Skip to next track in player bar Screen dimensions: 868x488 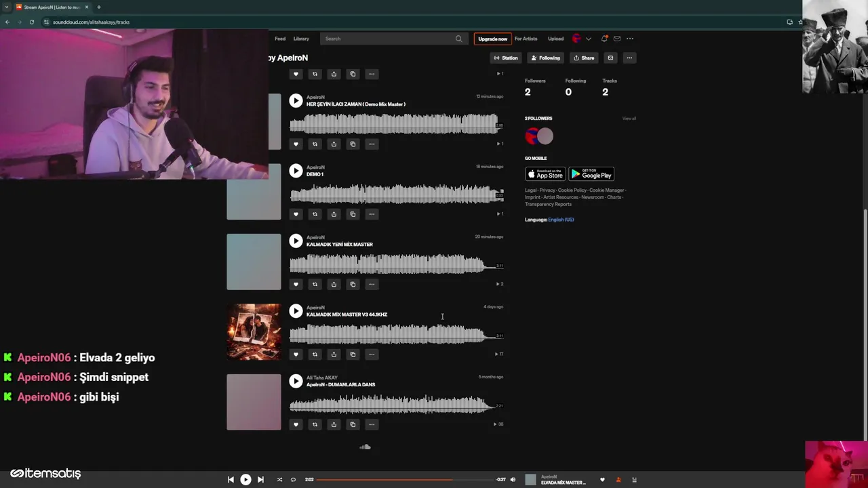coord(260,479)
